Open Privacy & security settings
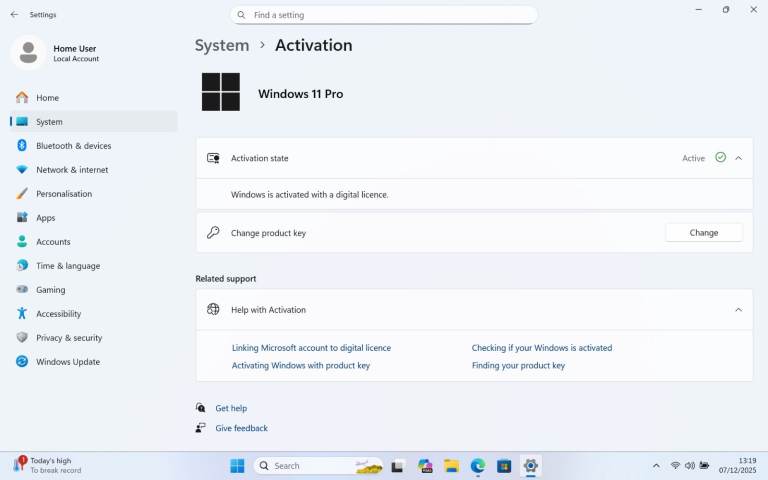 [68, 338]
